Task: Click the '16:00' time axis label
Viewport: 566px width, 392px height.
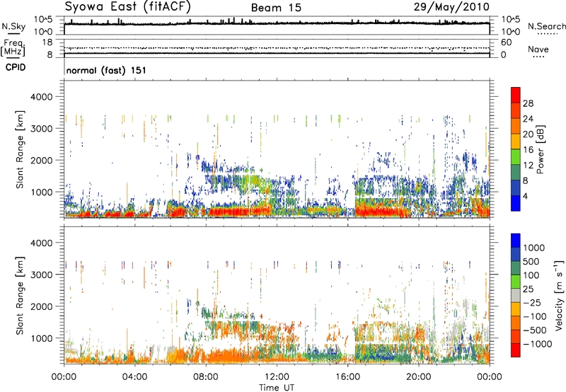Action: pyautogui.click(x=347, y=377)
